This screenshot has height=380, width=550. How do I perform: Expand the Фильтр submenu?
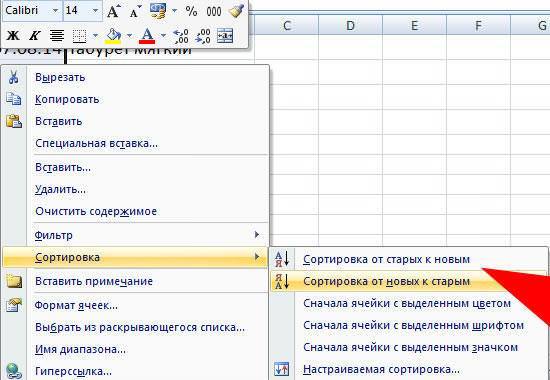pos(135,235)
